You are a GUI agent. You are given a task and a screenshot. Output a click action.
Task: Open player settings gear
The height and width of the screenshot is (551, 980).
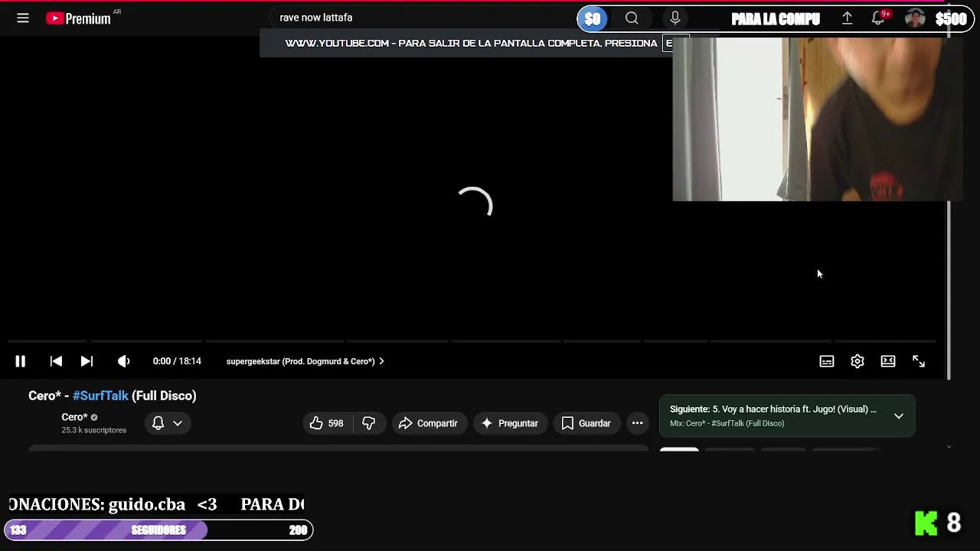857,361
